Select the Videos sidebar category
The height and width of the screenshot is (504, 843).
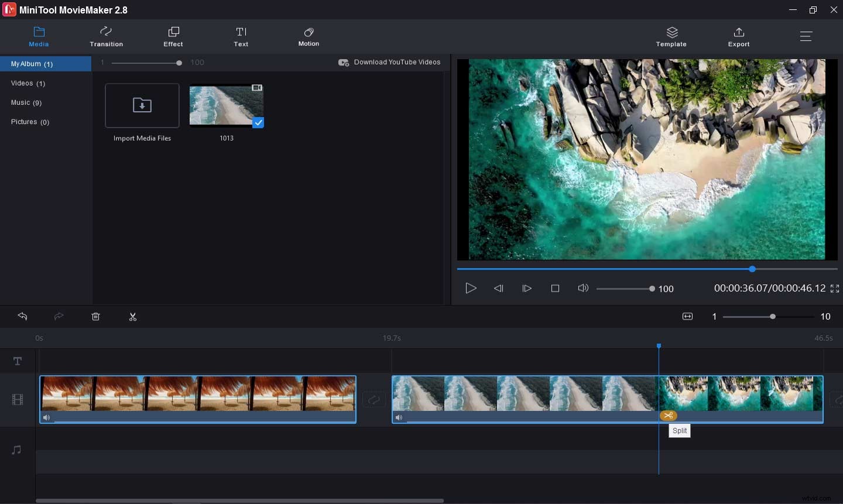pyautogui.click(x=28, y=83)
